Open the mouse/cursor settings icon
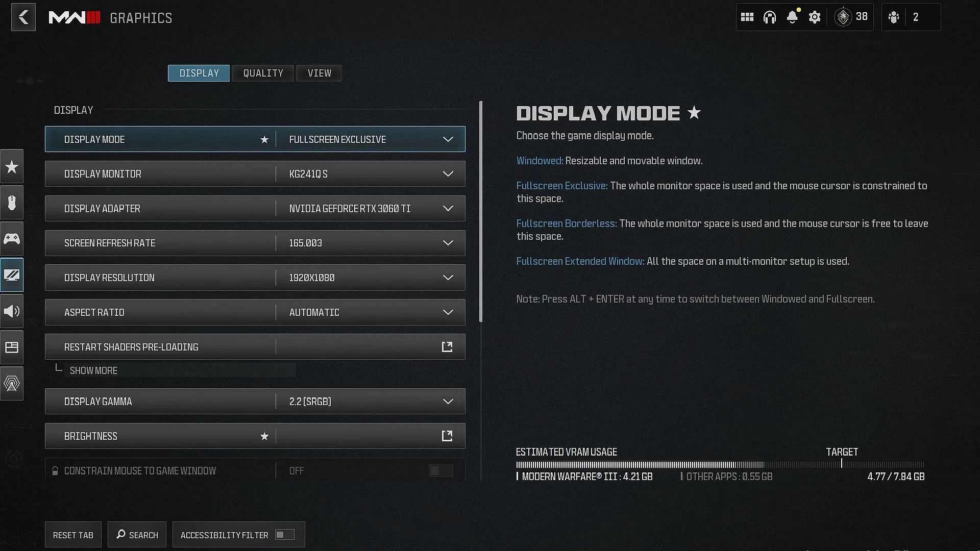The width and height of the screenshot is (980, 551). tap(11, 203)
